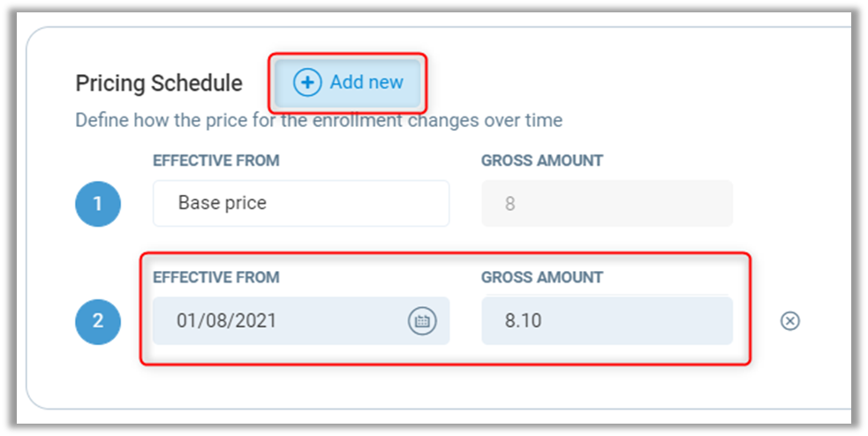Edit the Gross Amount field containing 8.10
Image resolution: width=868 pixels, height=436 pixels.
[607, 321]
